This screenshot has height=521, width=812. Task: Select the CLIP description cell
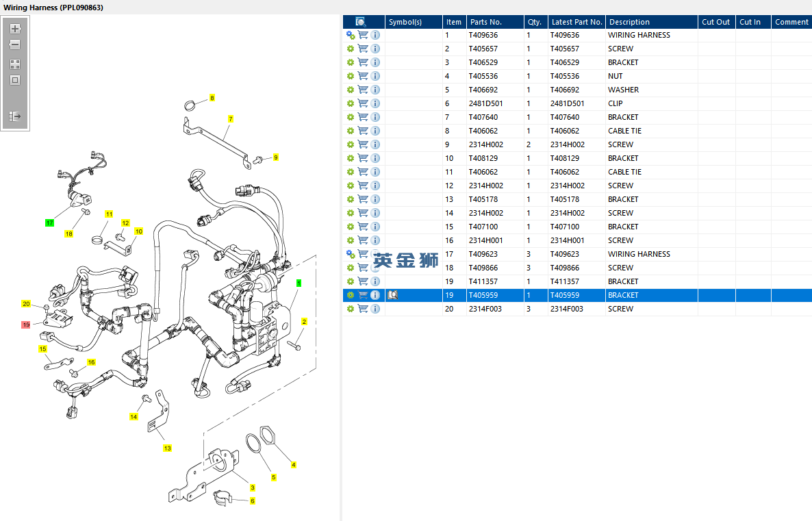tap(616, 103)
